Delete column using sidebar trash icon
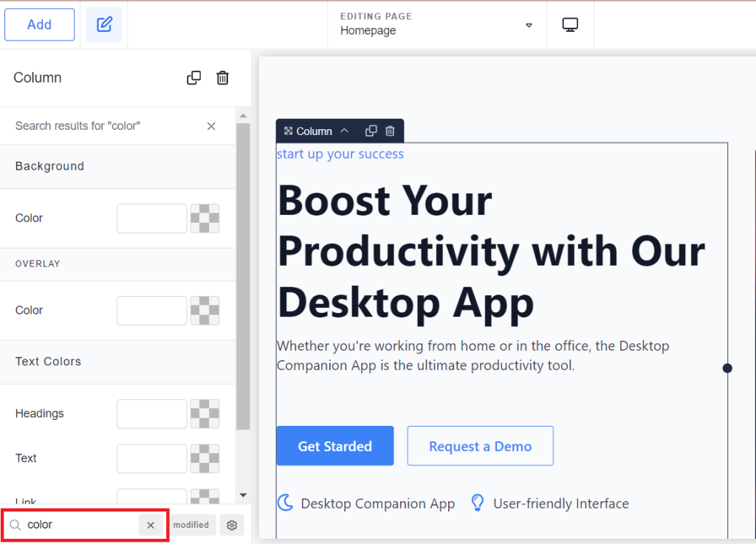This screenshot has width=756, height=544. [x=222, y=78]
